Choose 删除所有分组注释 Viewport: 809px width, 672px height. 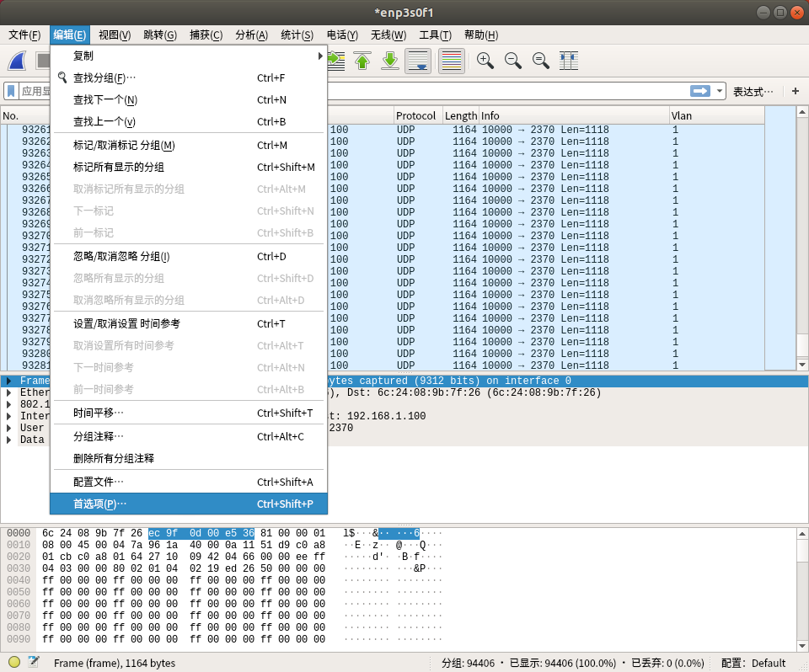point(188,458)
